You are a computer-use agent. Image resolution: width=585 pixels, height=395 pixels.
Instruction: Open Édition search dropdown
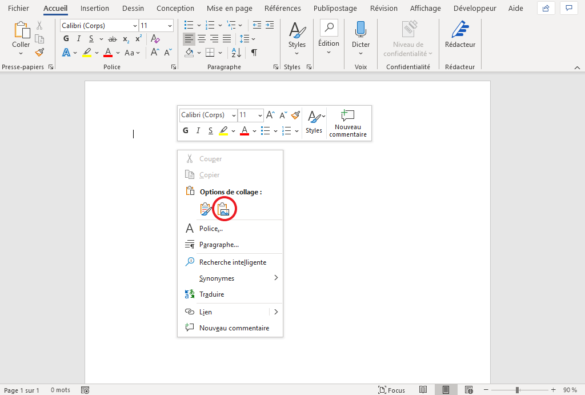[329, 38]
